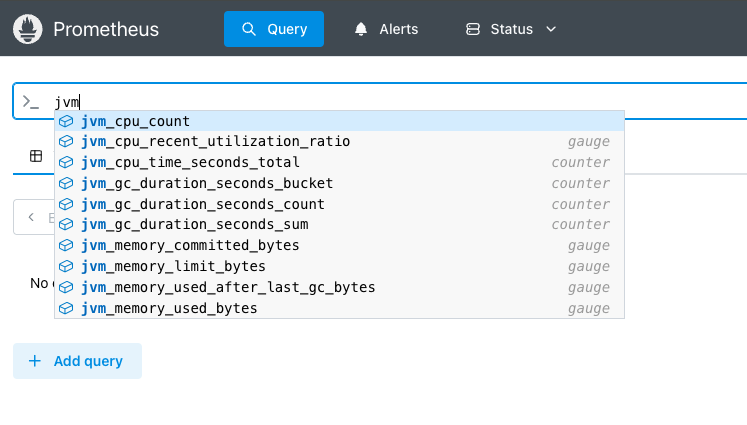Click the prompt icon in query field
This screenshot has height=425, width=747.
(x=30, y=101)
